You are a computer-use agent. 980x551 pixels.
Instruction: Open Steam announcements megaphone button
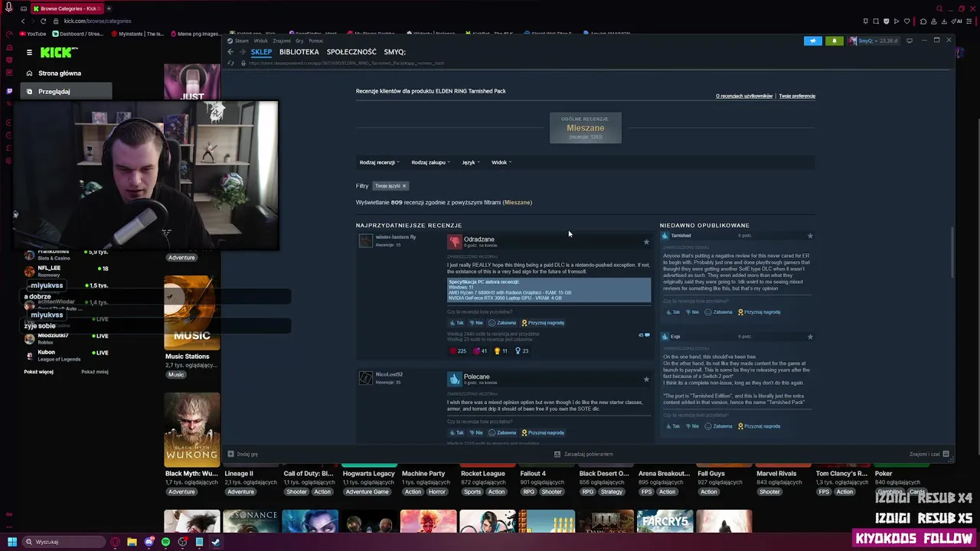pyautogui.click(x=813, y=41)
